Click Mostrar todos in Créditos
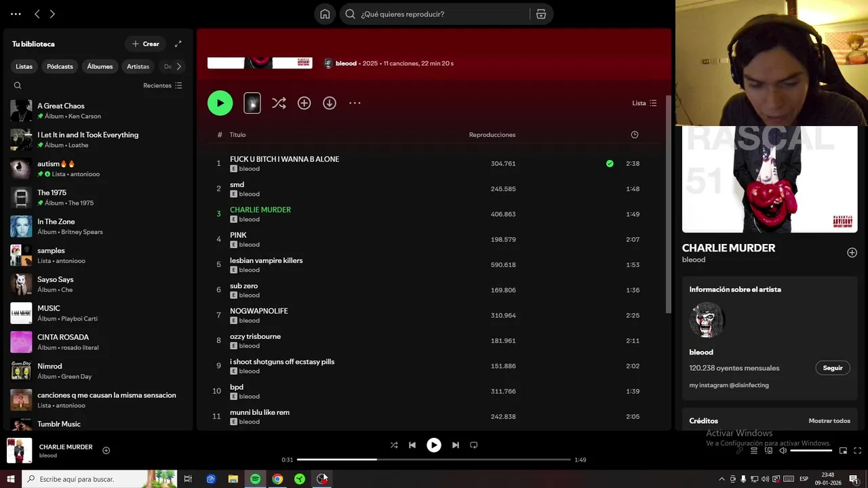868x488 pixels. (x=829, y=421)
